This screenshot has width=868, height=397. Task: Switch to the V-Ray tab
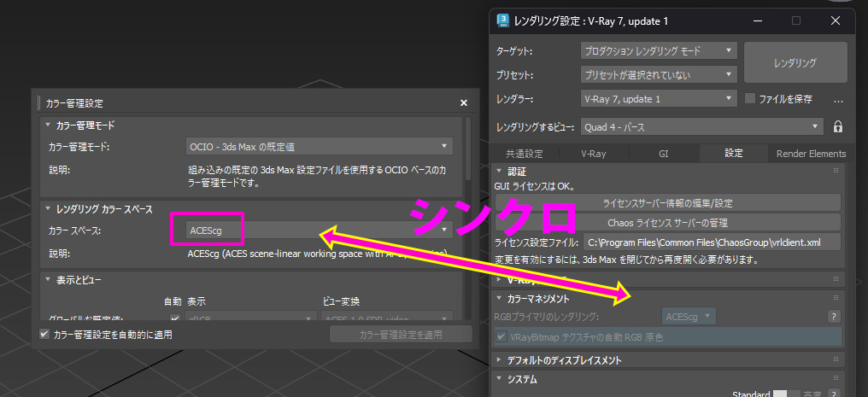click(594, 153)
